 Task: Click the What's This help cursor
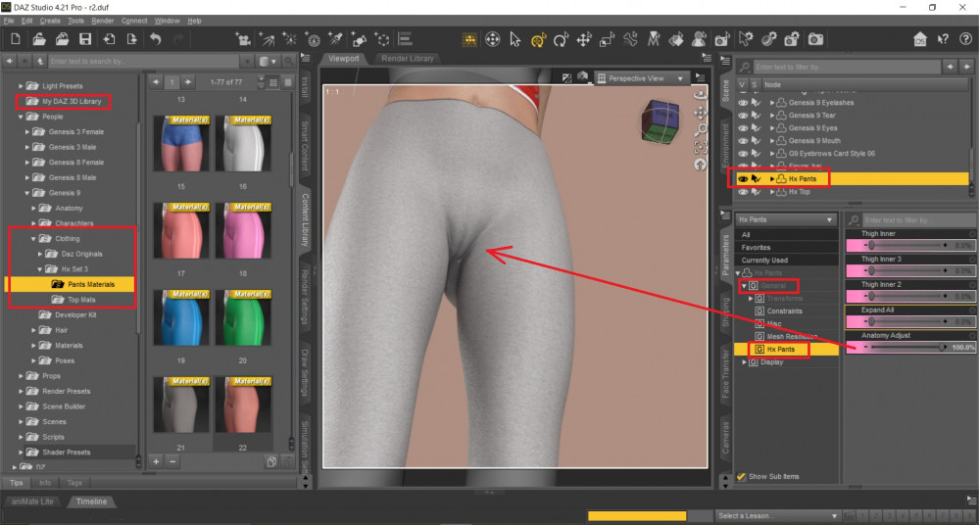click(943, 39)
